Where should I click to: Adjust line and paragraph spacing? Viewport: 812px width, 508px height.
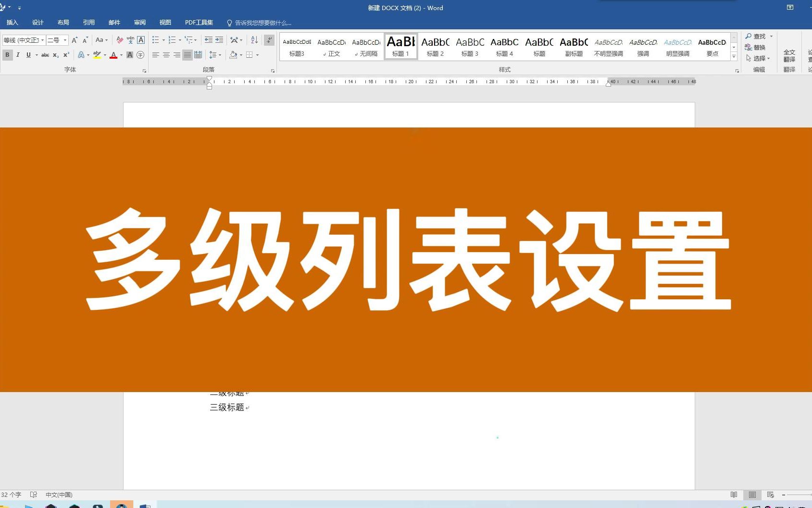click(x=214, y=55)
